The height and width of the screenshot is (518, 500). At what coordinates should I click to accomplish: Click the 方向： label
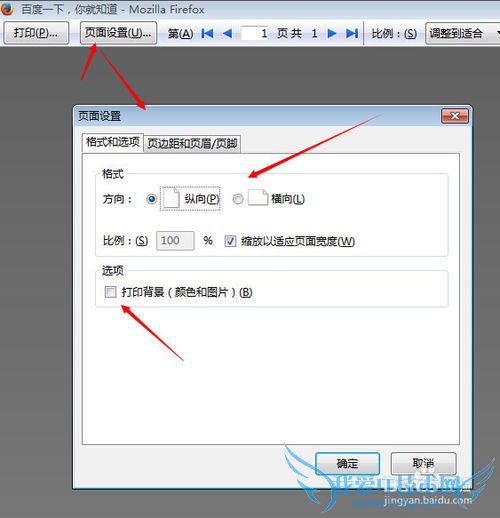(x=117, y=199)
